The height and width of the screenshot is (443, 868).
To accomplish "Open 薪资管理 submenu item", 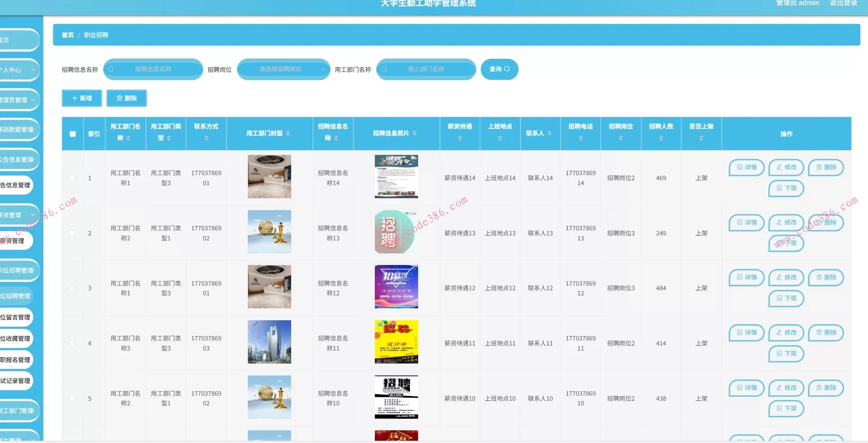I will pyautogui.click(x=16, y=241).
